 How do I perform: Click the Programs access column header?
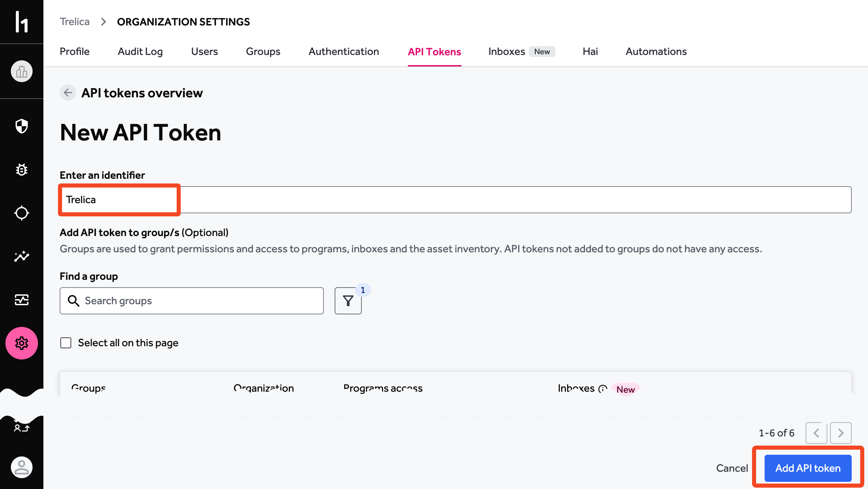point(383,388)
